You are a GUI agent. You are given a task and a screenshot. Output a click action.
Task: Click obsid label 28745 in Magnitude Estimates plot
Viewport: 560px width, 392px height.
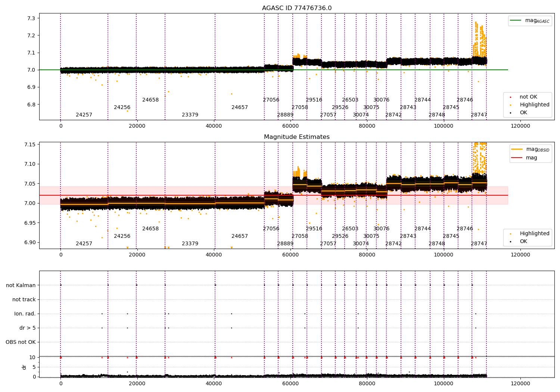[x=451, y=236]
